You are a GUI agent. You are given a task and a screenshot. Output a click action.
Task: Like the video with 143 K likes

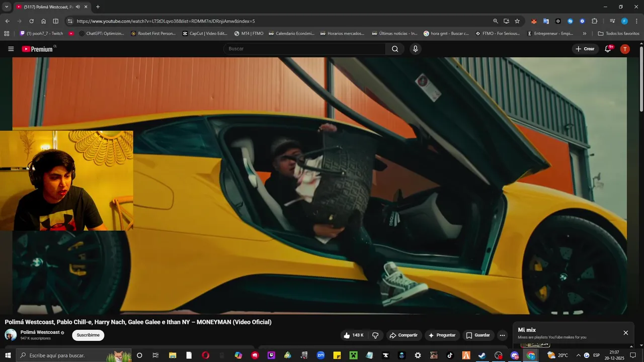354,335
